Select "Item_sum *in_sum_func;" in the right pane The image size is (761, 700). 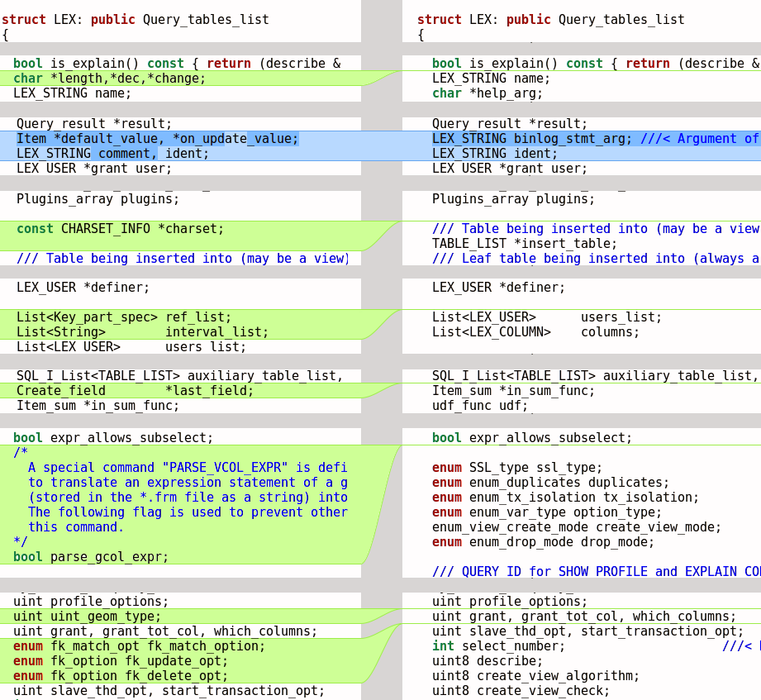coord(513,391)
